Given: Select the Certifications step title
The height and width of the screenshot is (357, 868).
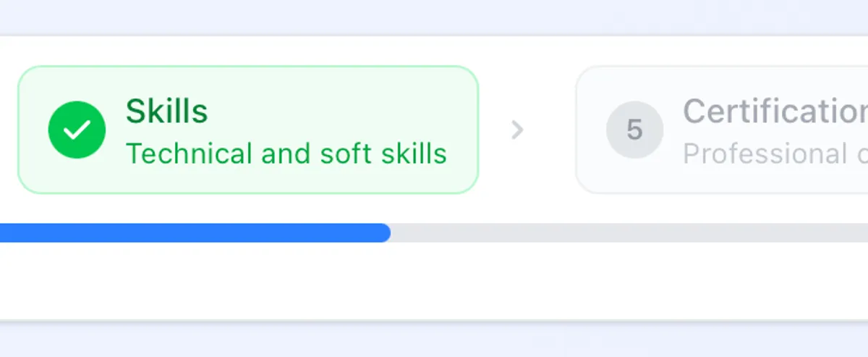Looking at the screenshot, I should coord(774,112).
